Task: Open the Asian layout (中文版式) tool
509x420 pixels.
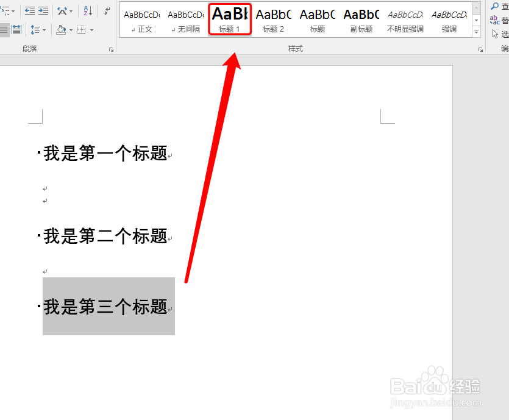Action: tap(62, 11)
